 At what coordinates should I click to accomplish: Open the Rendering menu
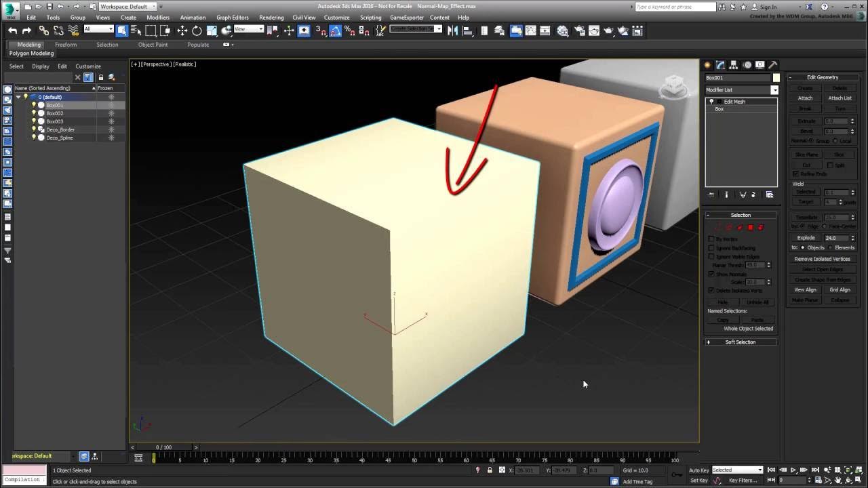point(271,18)
